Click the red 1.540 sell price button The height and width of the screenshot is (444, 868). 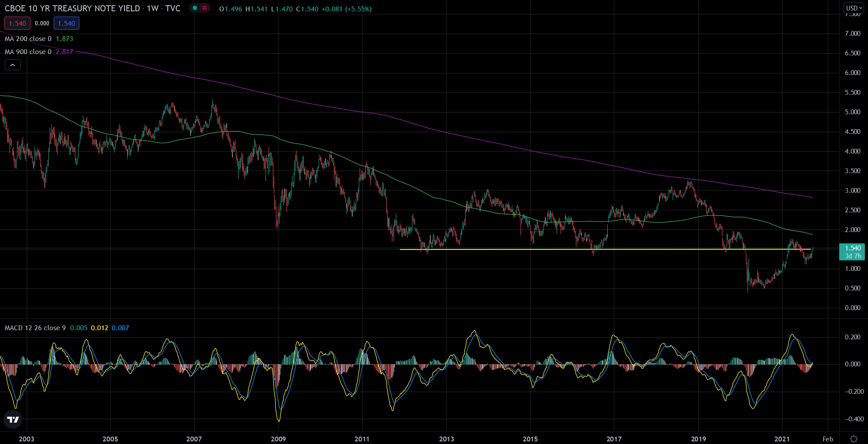[x=17, y=24]
